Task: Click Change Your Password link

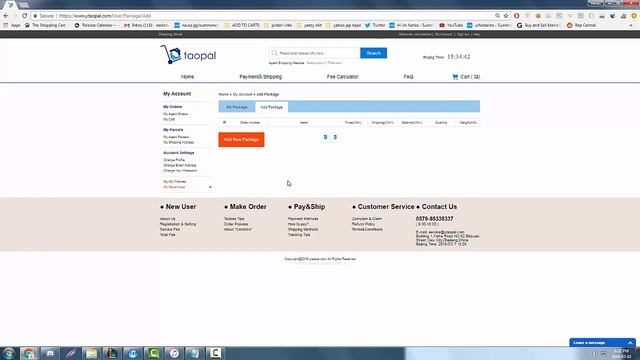Action: [180, 170]
